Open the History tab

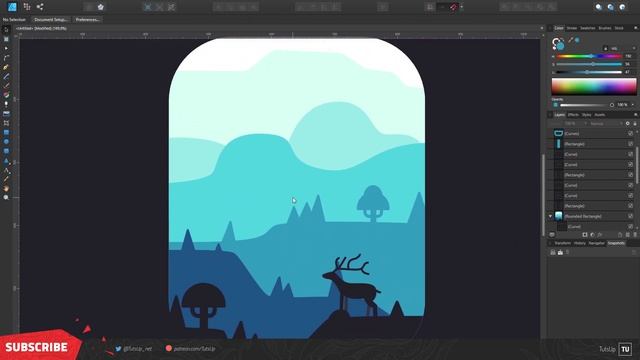pyautogui.click(x=580, y=243)
